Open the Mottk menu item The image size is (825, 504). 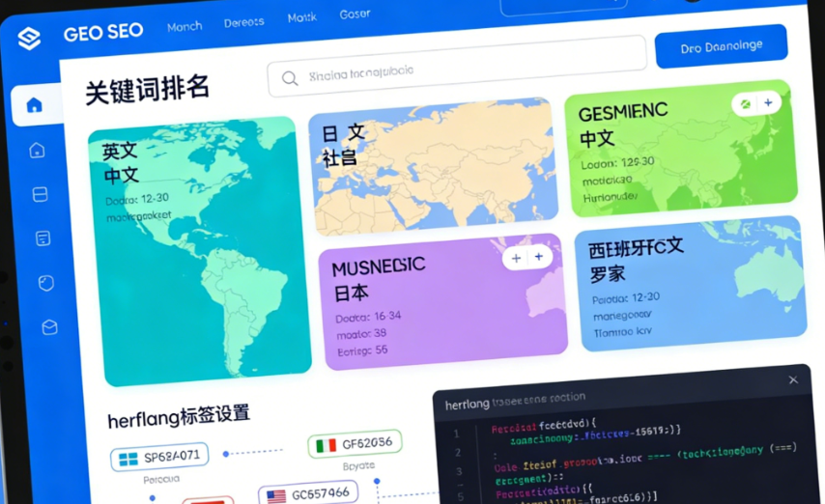pos(302,18)
